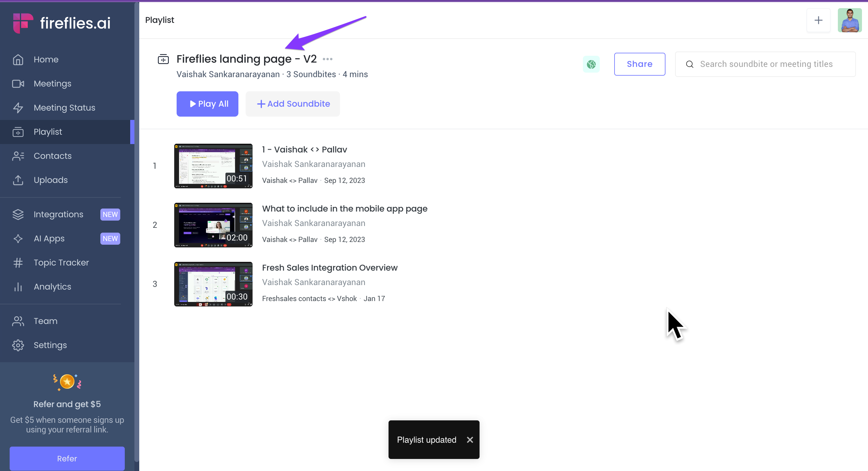Open the three-dot menu beside playlist title
Viewport: 868px width, 471px height.
coord(328,59)
